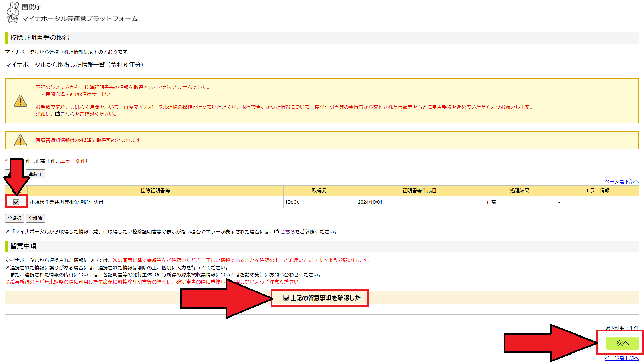
Task: Click the 取得元 column header
Action: click(319, 191)
